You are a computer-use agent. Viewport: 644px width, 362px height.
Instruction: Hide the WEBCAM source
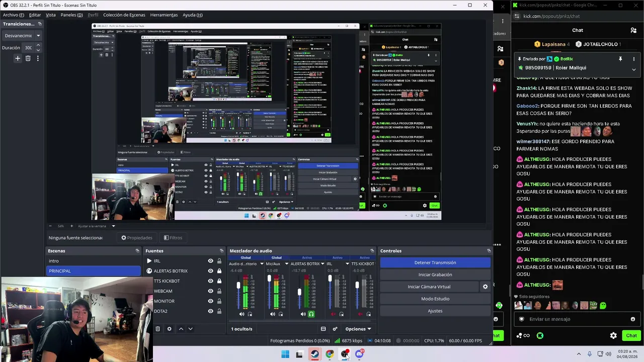point(210,291)
